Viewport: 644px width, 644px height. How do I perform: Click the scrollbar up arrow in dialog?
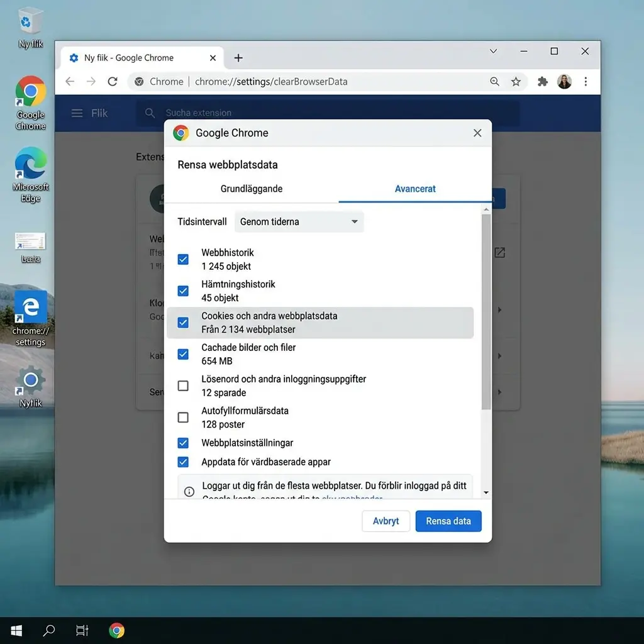pos(486,209)
